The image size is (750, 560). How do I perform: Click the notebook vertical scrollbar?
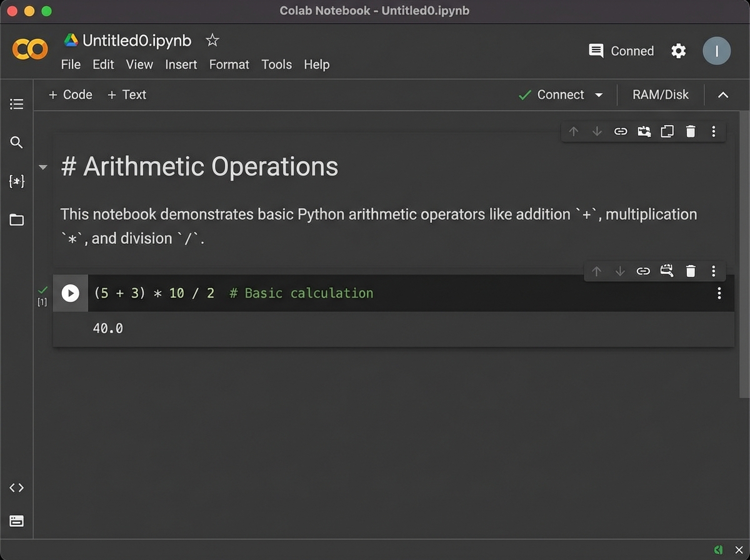[744, 254]
